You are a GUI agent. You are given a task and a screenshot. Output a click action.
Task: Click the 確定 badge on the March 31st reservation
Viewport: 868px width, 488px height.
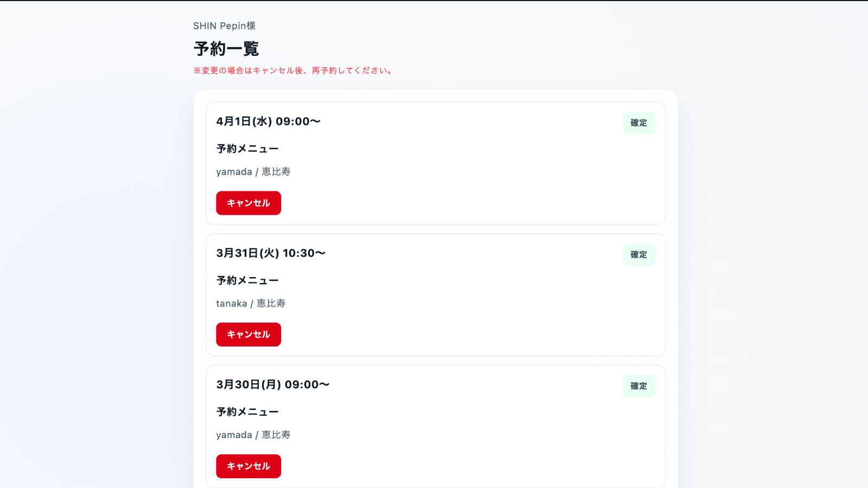tap(639, 254)
